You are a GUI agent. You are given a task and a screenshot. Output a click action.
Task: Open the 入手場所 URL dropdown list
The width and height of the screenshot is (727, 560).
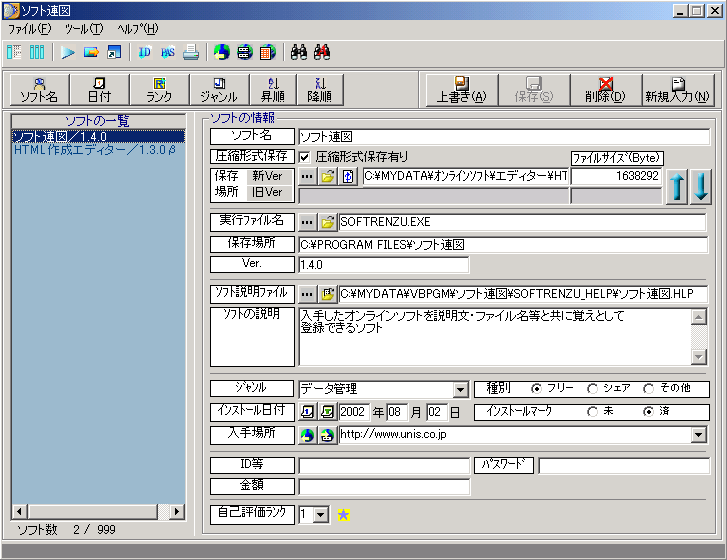698,435
